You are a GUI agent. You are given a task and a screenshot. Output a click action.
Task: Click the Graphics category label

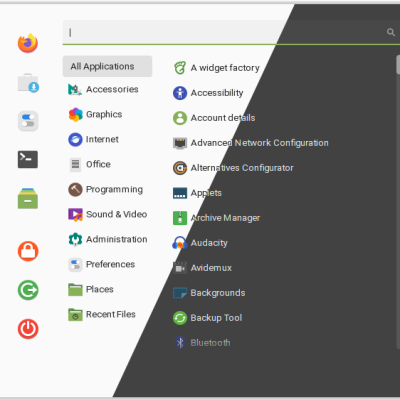(104, 114)
